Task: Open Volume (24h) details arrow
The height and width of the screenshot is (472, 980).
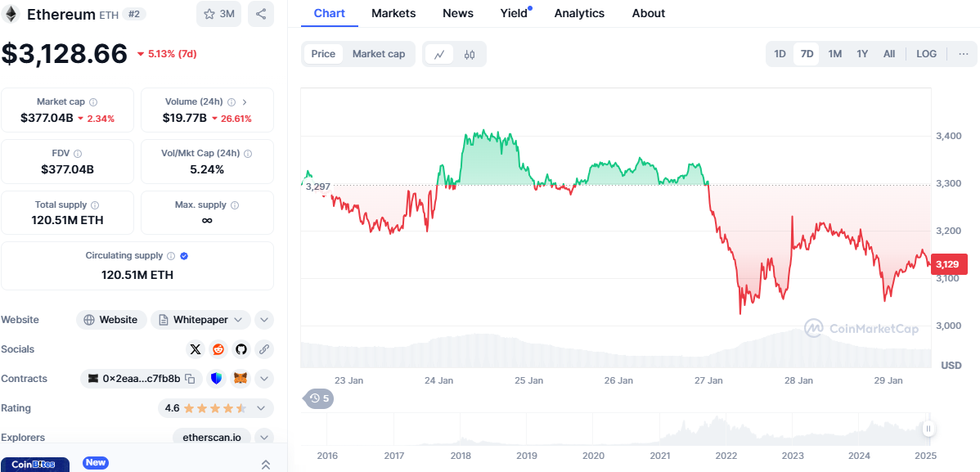Action: tap(245, 102)
